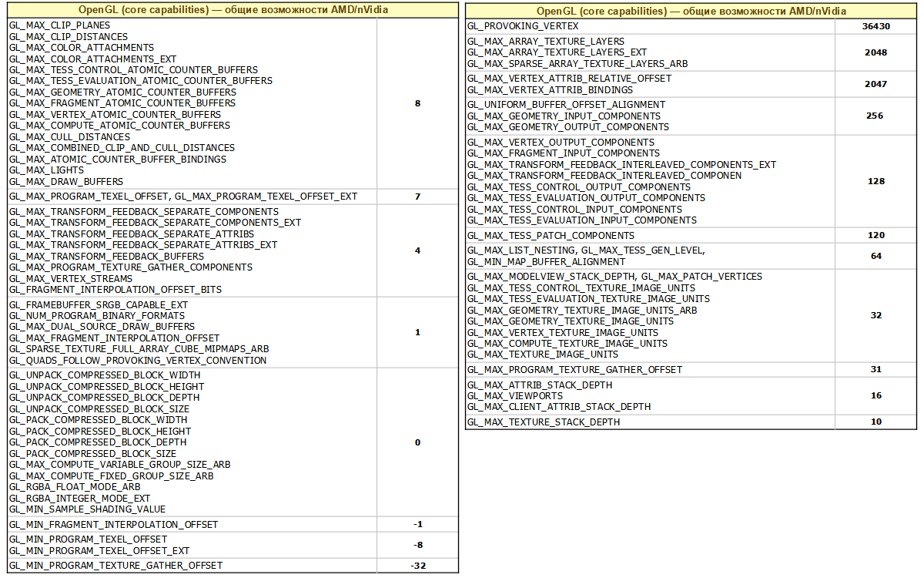Click the left table header about OpenGL core capabilities
The image size is (924, 578).
coord(233,10)
